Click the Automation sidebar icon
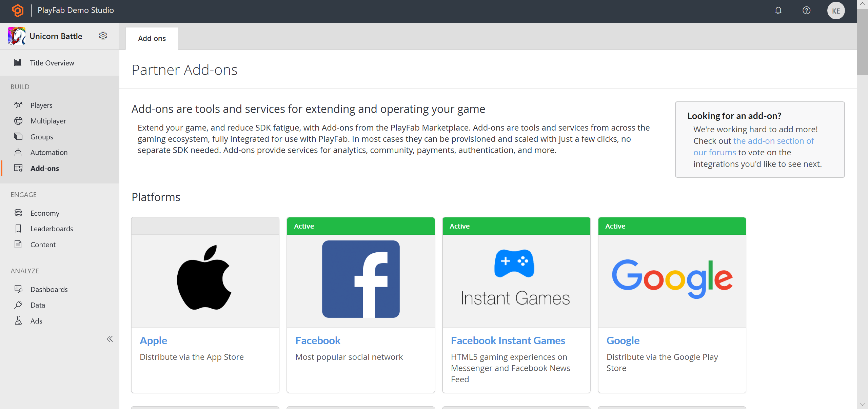868x409 pixels. (18, 152)
